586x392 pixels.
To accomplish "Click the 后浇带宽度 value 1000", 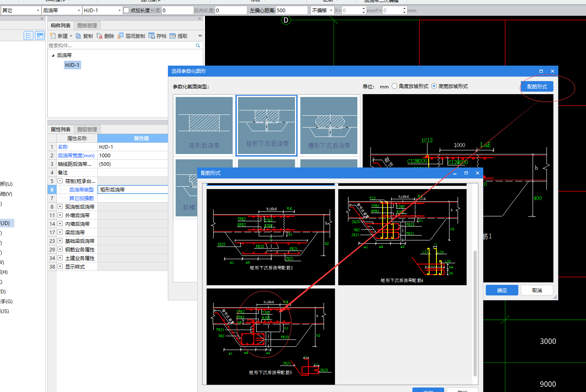I will click(x=133, y=155).
